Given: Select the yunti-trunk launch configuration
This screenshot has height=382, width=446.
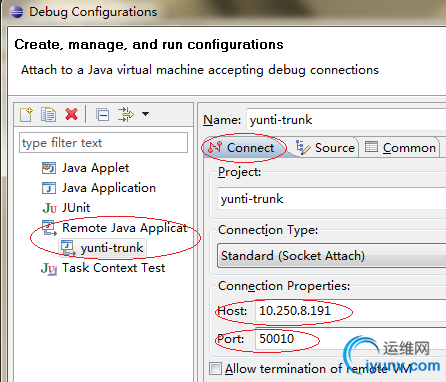Looking at the screenshot, I should click(112, 248).
